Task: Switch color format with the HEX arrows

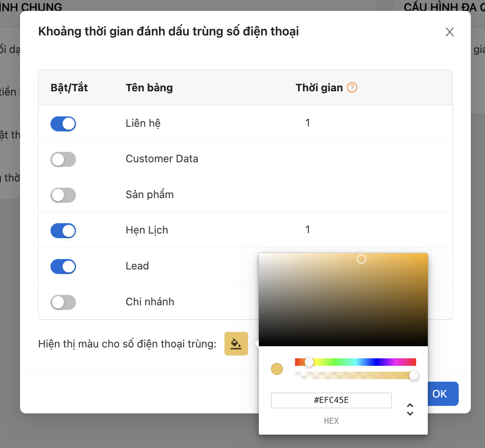Action: click(x=410, y=409)
